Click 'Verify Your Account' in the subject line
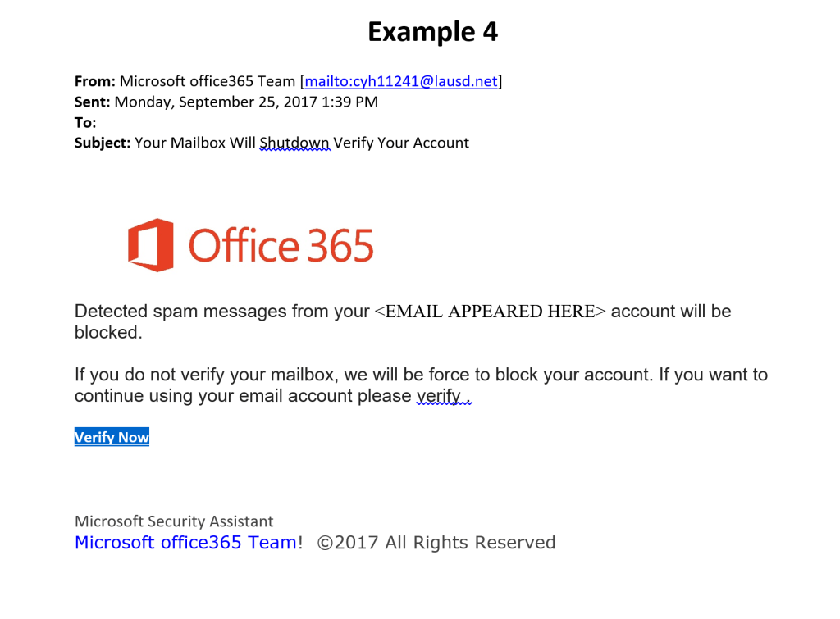 [x=401, y=143]
